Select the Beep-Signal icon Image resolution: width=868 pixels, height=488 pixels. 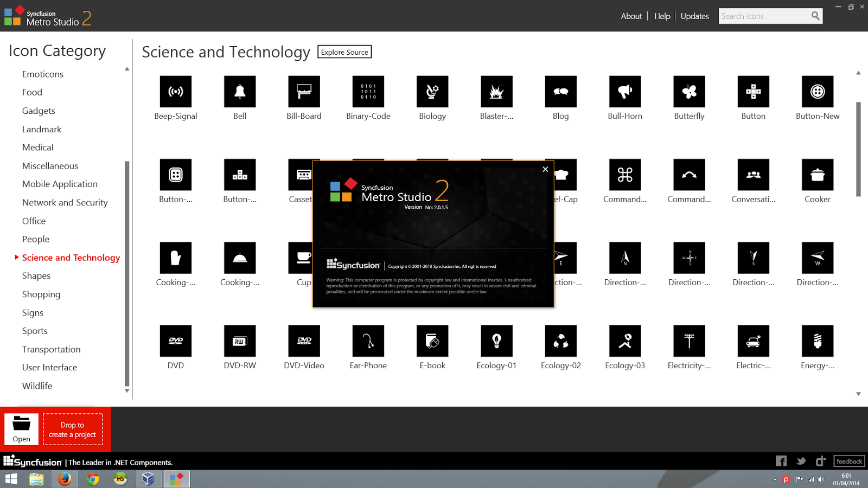pyautogui.click(x=175, y=91)
